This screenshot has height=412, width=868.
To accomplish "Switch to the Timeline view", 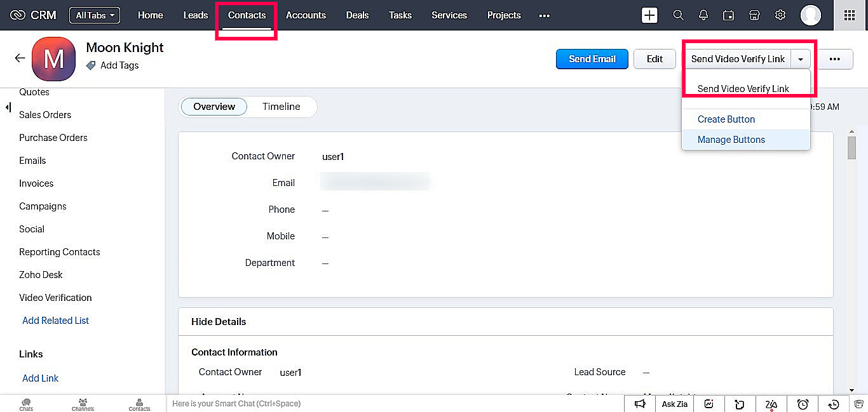I will (x=281, y=107).
